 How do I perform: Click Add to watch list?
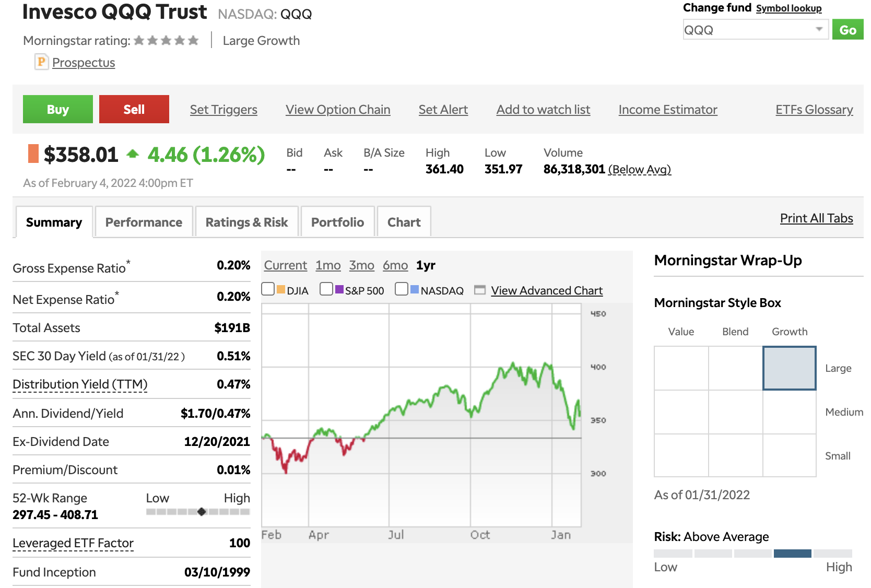coord(543,110)
